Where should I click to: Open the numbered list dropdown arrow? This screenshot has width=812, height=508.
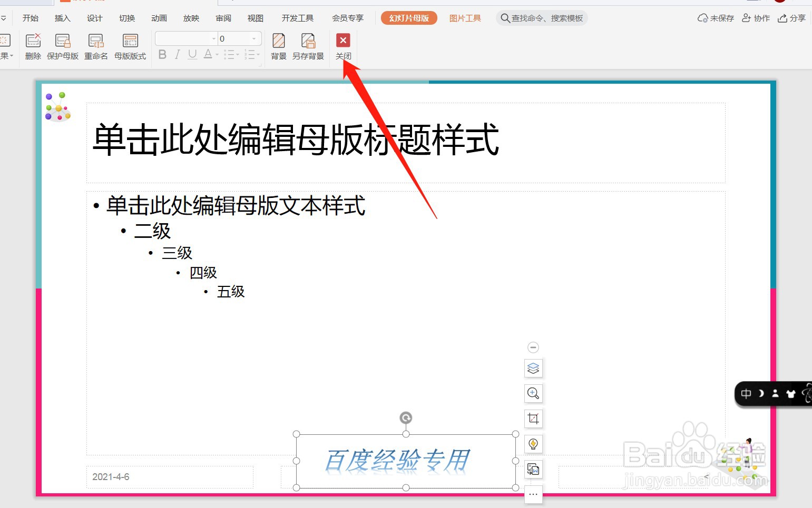click(x=258, y=54)
